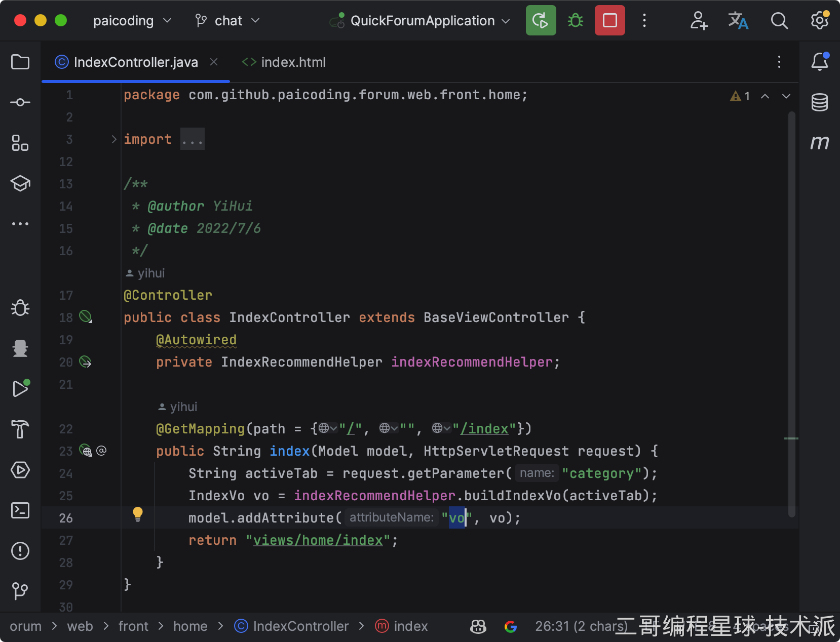840x642 pixels.
Task: Click the index method breadcrumb
Action: [402, 626]
